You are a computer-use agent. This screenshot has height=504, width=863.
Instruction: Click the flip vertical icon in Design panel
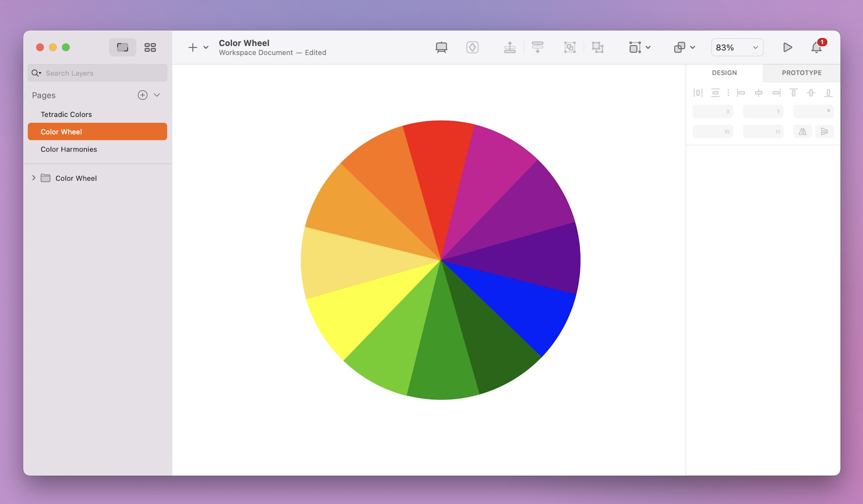point(825,132)
